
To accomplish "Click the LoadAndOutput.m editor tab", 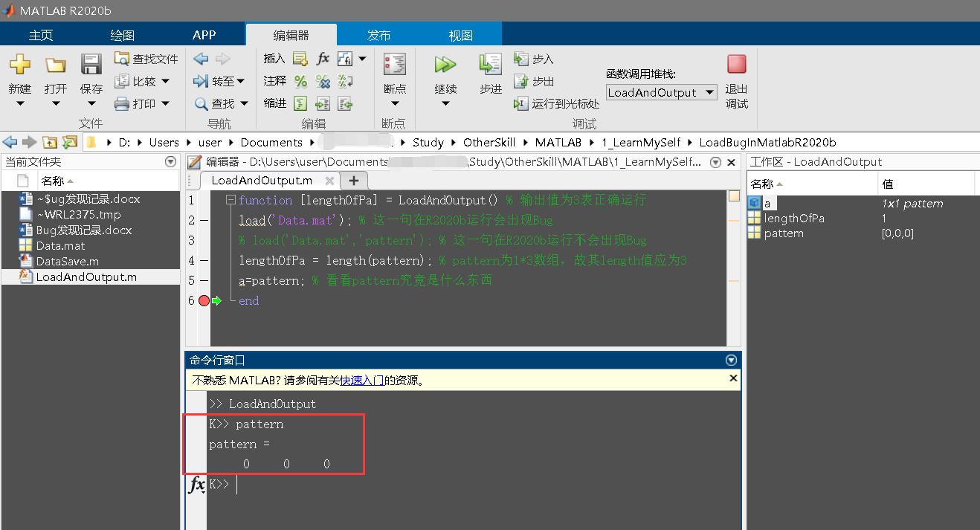I will coord(262,180).
